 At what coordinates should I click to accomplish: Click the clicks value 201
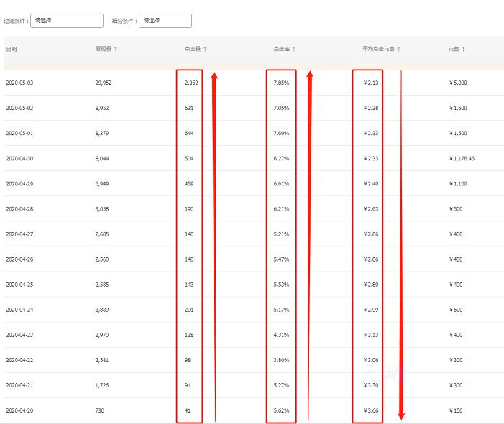click(189, 310)
